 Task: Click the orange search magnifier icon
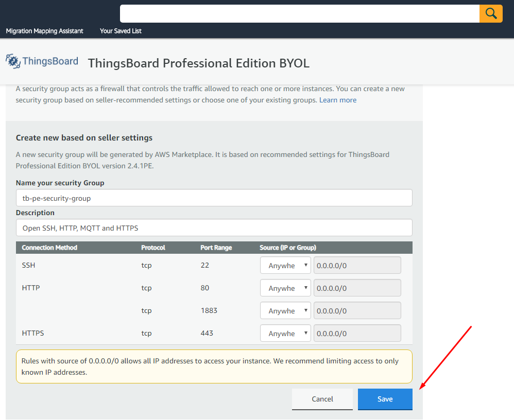coord(491,13)
